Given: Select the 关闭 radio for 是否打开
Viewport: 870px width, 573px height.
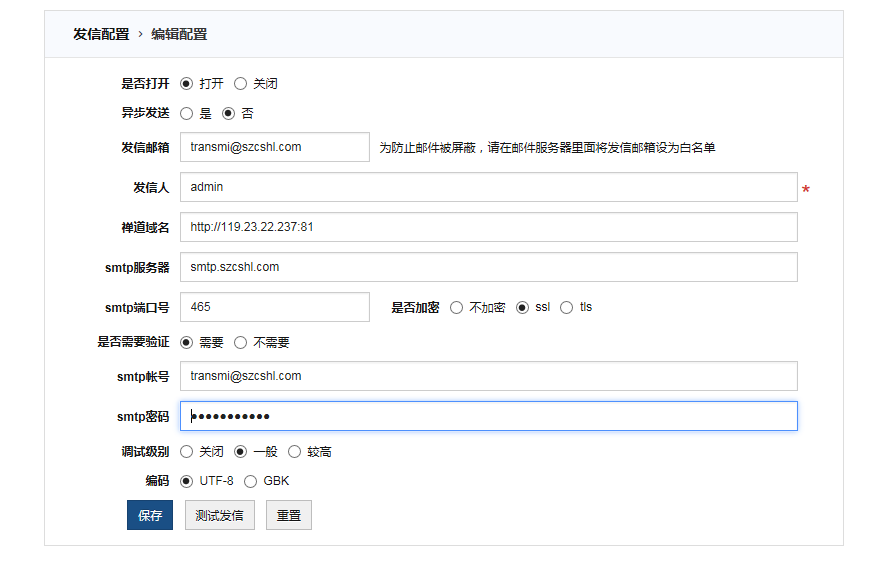Looking at the screenshot, I should click(x=240, y=84).
